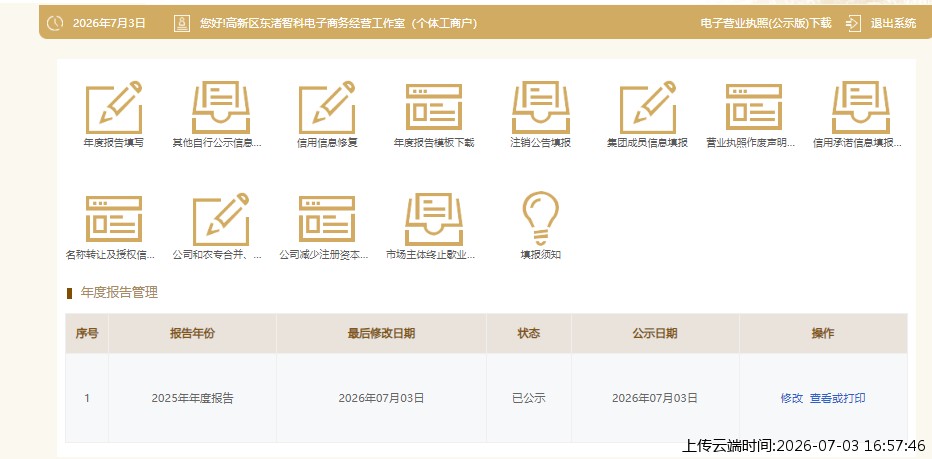Click the 退出系统 exit icon
The width and height of the screenshot is (932, 459).
[853, 23]
